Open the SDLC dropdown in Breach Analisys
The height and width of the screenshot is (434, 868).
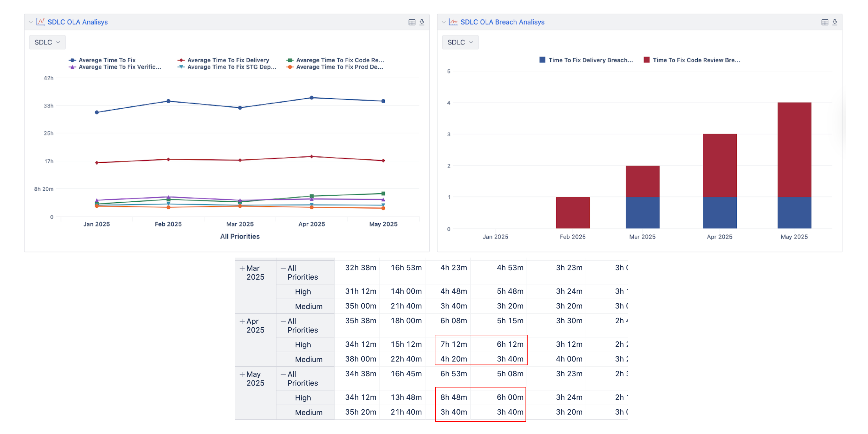[x=460, y=42]
